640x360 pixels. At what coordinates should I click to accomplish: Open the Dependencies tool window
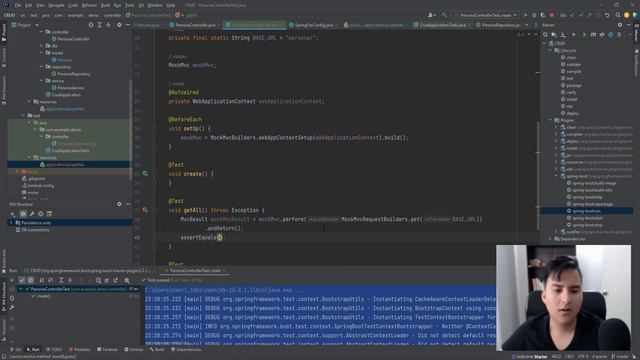[x=186, y=349]
